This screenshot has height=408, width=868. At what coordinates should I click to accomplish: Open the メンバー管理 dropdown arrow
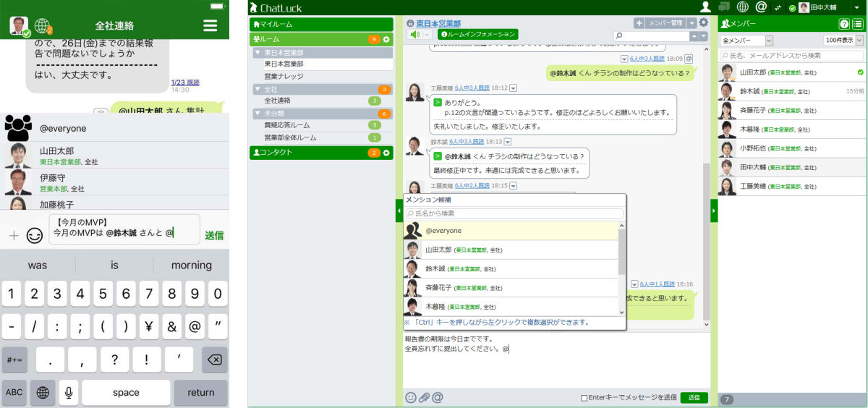pyautogui.click(x=691, y=23)
